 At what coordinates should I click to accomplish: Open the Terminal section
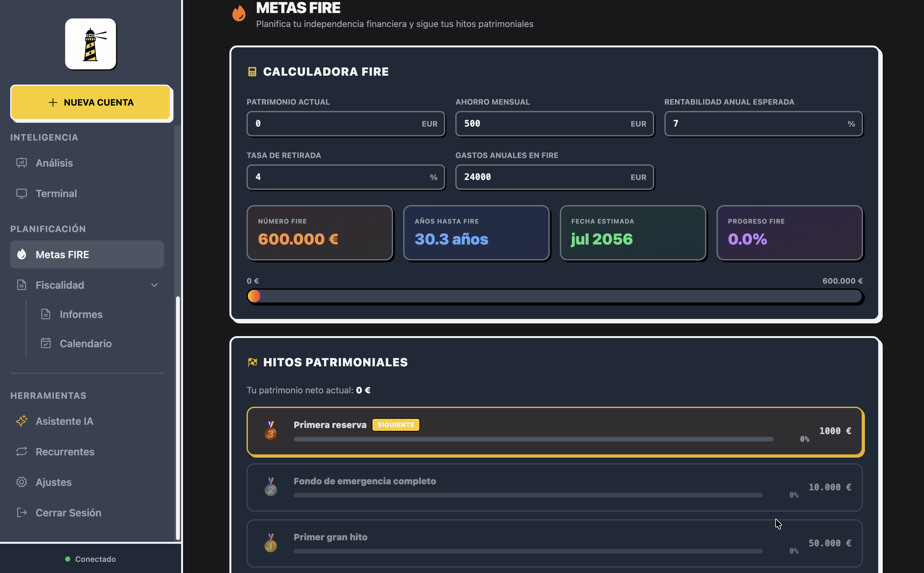pyautogui.click(x=87, y=194)
